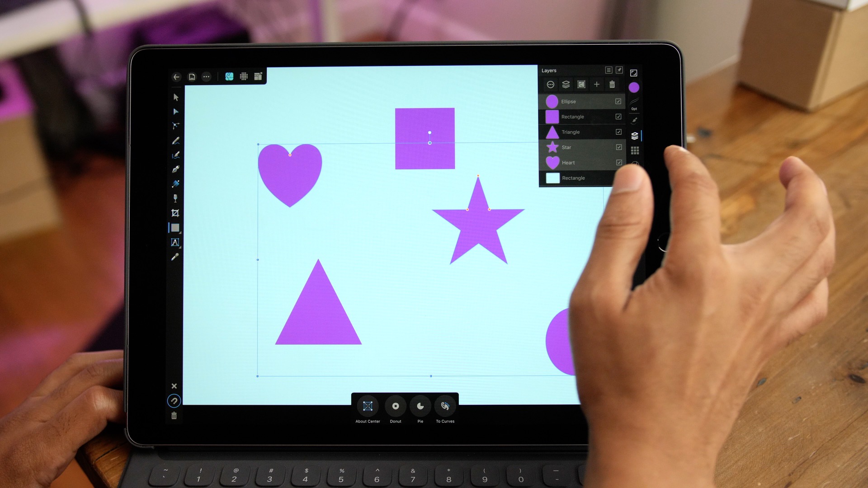Select the Text tool
The image size is (868, 488).
coord(175,243)
